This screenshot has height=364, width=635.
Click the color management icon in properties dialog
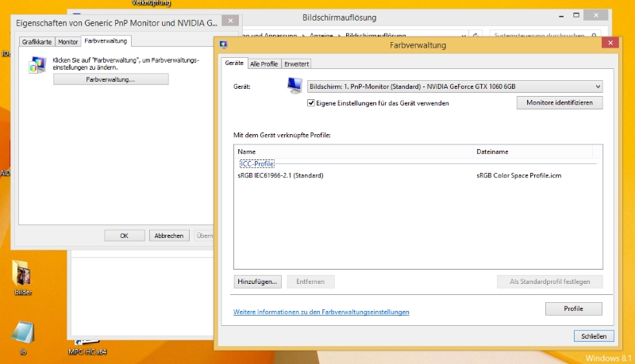[37, 65]
